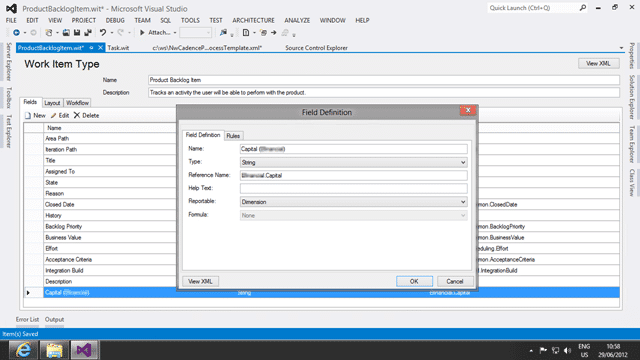Close the ProductBacklogItem.wit tab
The height and width of the screenshot is (360, 640).
click(x=100, y=48)
